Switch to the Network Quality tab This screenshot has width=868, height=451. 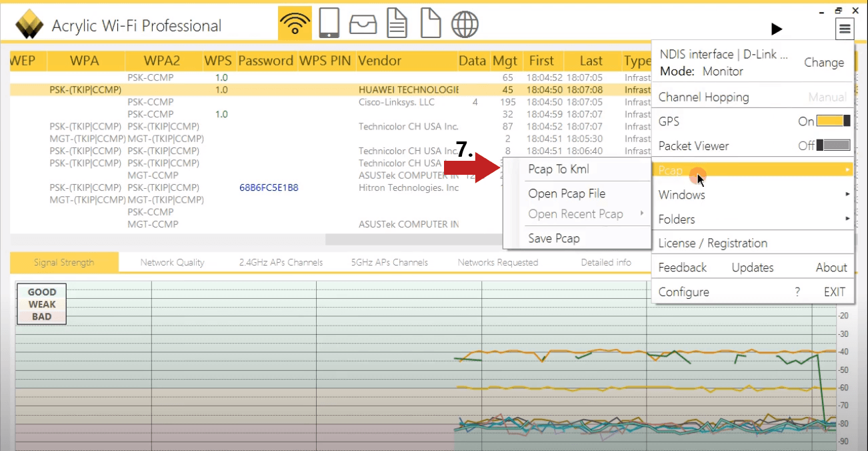point(172,262)
